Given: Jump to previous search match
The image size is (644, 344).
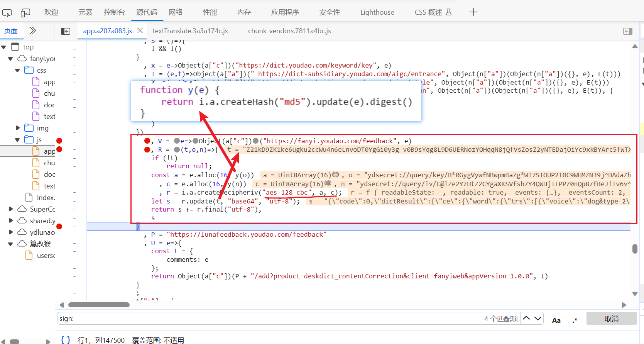Looking at the screenshot, I should coord(526,319).
